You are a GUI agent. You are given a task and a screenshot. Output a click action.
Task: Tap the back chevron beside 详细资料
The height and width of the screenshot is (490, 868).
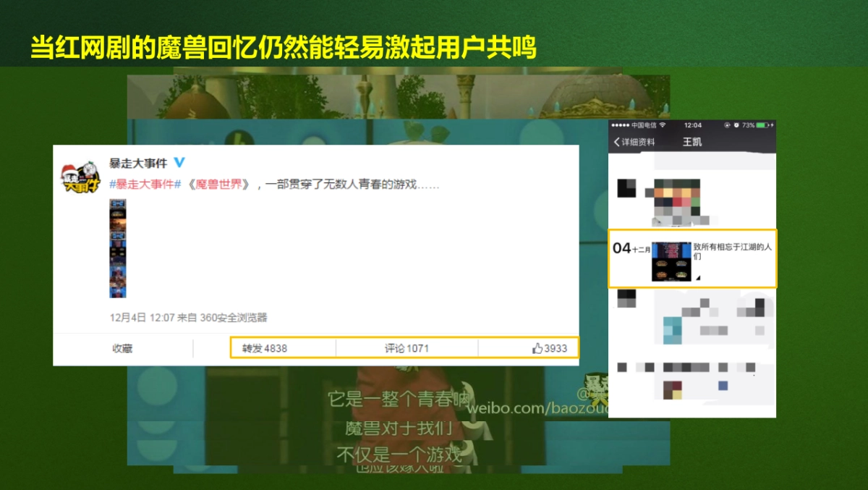617,140
